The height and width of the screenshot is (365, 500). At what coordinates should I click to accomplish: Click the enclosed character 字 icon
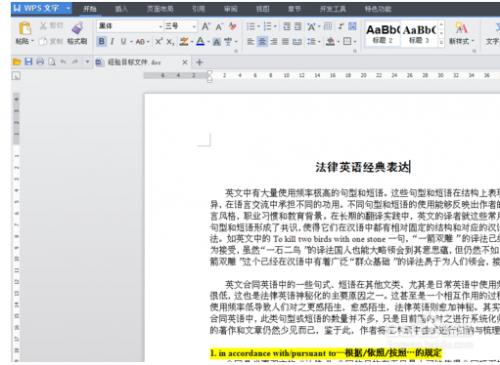[228, 42]
